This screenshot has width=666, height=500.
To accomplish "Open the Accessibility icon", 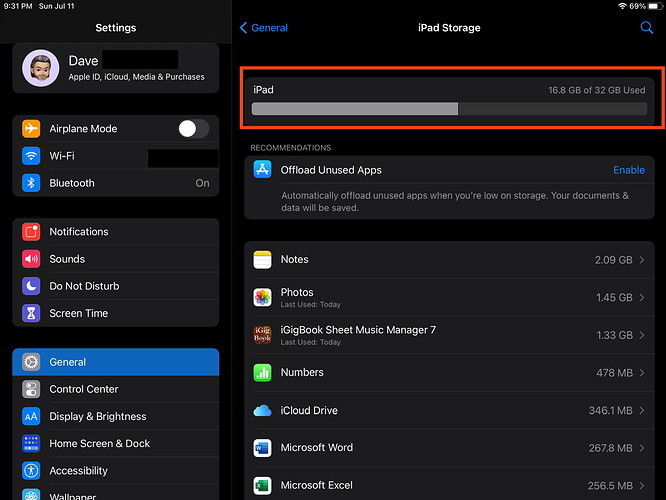I will point(31,471).
